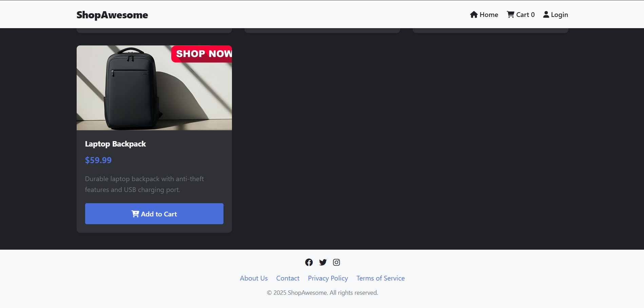This screenshot has height=308, width=644.
Task: Click the Durable laptop backpack description text
Action: [144, 184]
